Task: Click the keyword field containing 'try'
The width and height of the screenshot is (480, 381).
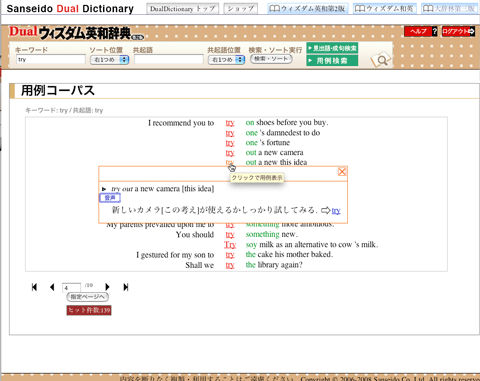Action: click(x=51, y=59)
